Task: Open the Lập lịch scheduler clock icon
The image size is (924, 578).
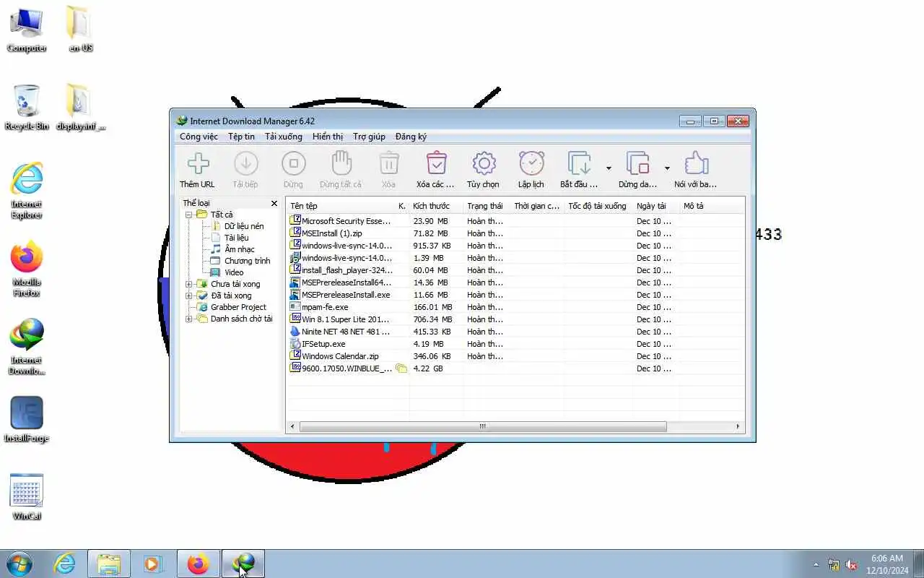Action: click(531, 163)
